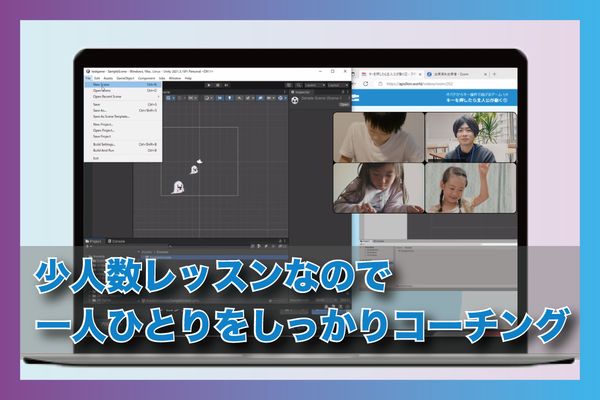Click the Pause button in Unity toolbar
Screen dimensions: 600x400
tap(217, 85)
